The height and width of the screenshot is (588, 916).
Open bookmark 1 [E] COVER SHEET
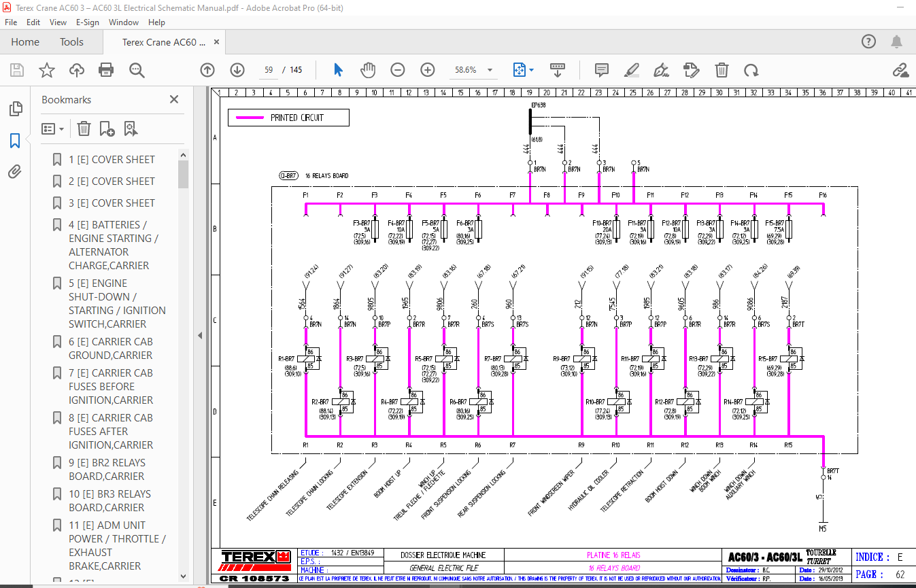112,159
